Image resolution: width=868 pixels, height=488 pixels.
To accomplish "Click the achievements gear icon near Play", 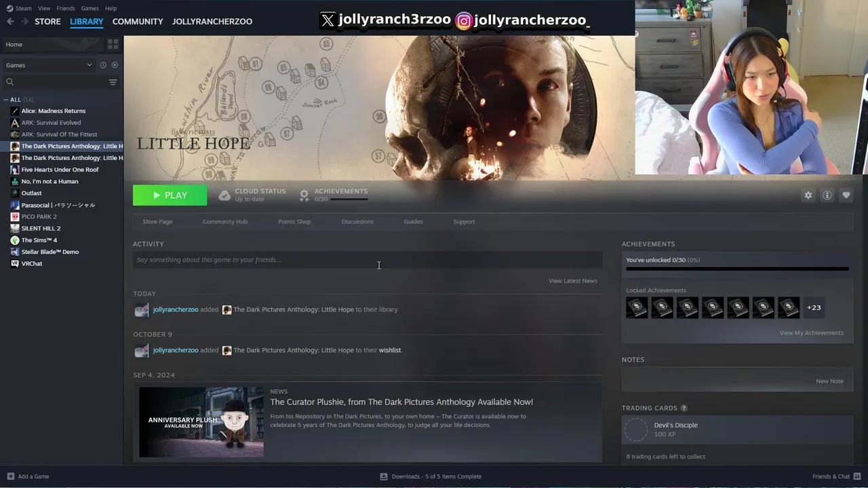I will coord(304,195).
